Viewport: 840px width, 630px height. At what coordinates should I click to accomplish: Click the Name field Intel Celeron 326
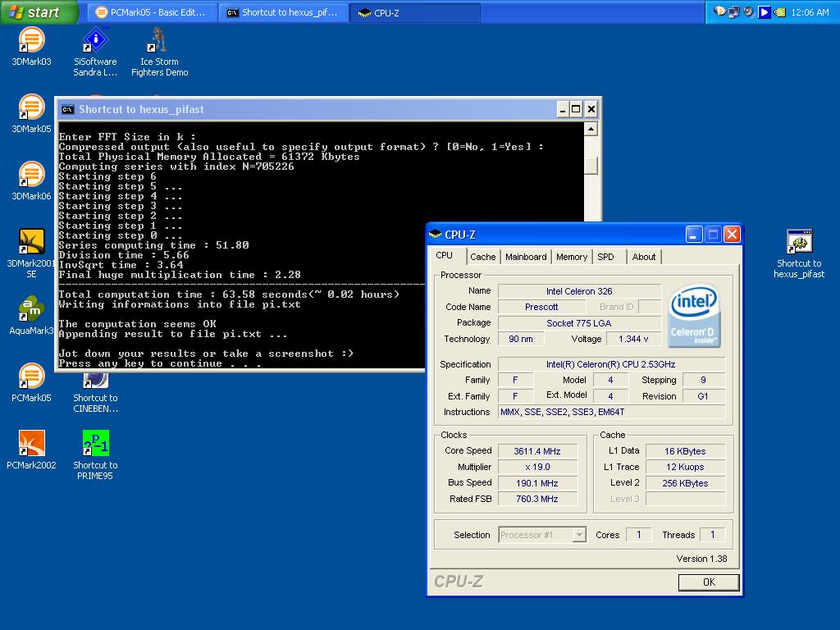(579, 291)
